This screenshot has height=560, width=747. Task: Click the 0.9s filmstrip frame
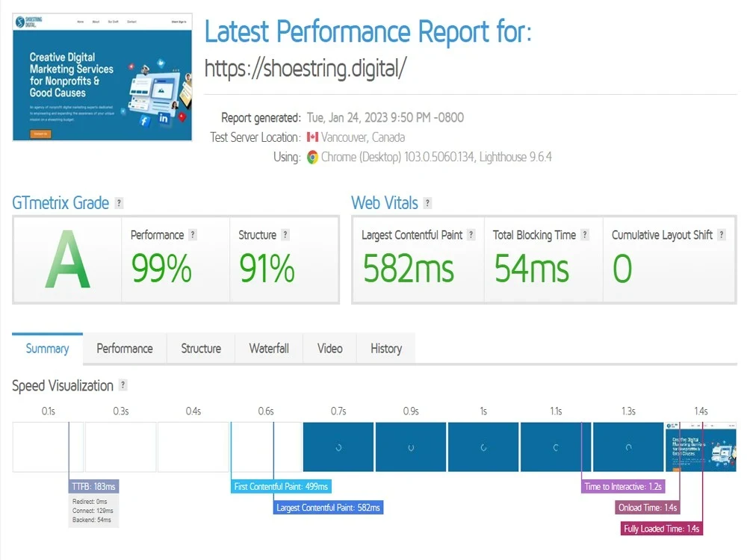pos(411,447)
